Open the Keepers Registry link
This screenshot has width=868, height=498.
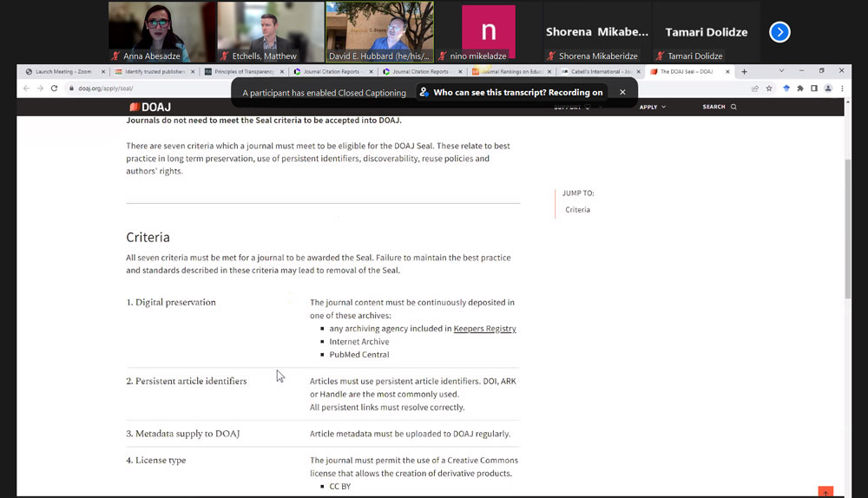pyautogui.click(x=484, y=329)
